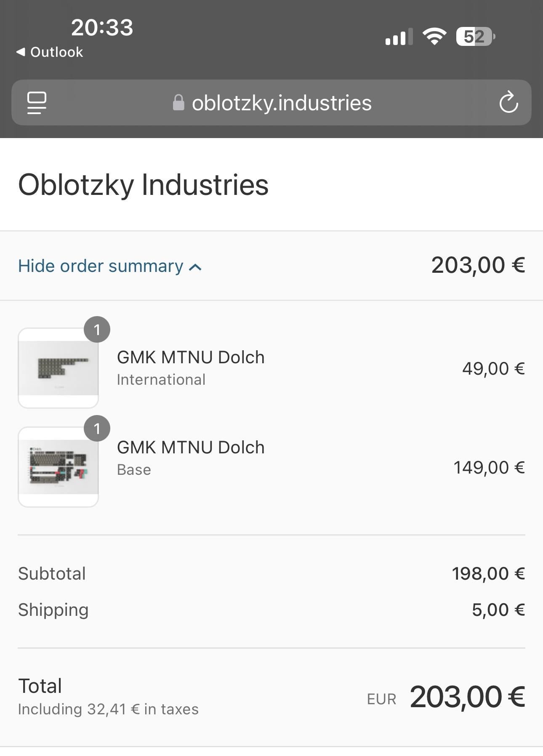Tap quantity badge on International item
Image resolution: width=543 pixels, height=756 pixels.
[97, 330]
